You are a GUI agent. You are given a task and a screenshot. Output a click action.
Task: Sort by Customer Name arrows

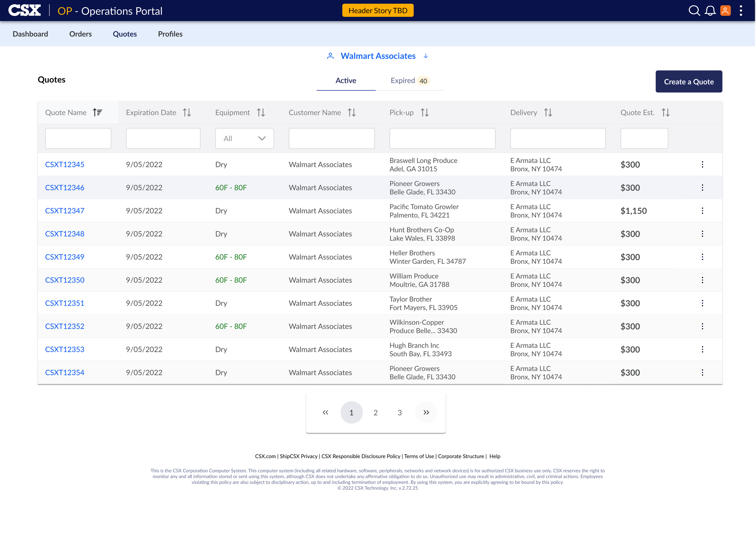(351, 113)
